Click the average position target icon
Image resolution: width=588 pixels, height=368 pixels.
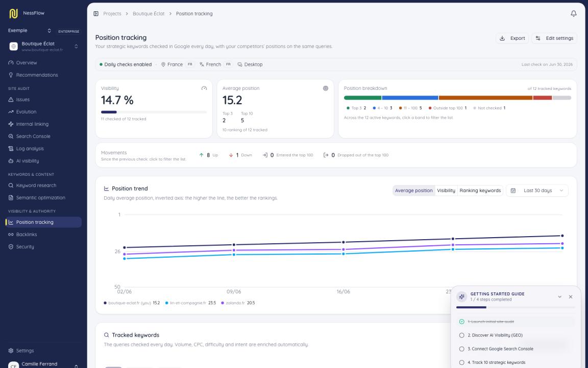point(326,88)
